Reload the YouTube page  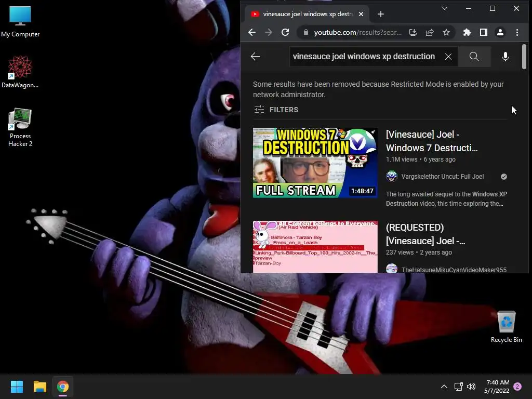click(x=285, y=32)
